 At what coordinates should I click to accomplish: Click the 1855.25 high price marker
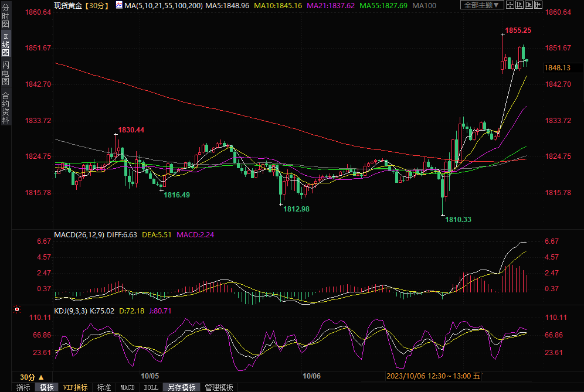(518, 30)
